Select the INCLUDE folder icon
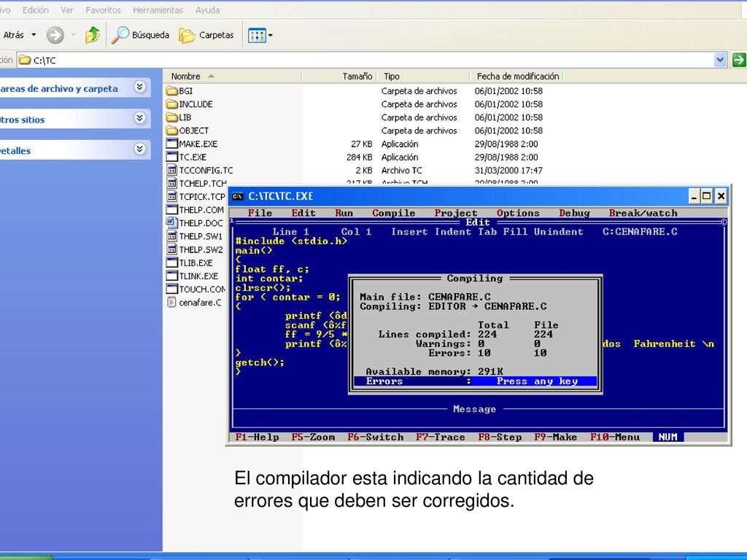747x560 pixels. pyautogui.click(x=172, y=104)
